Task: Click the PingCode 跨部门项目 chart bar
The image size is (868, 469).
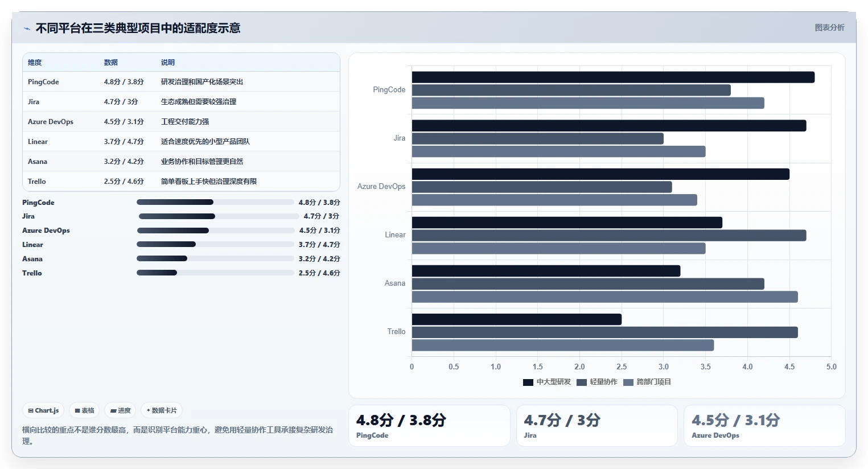Action: (588, 103)
